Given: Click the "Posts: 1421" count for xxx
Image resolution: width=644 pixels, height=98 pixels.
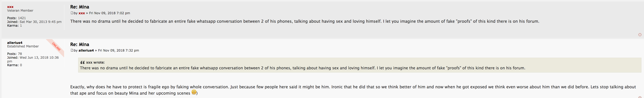Looking at the screenshot, I should 16,18.
